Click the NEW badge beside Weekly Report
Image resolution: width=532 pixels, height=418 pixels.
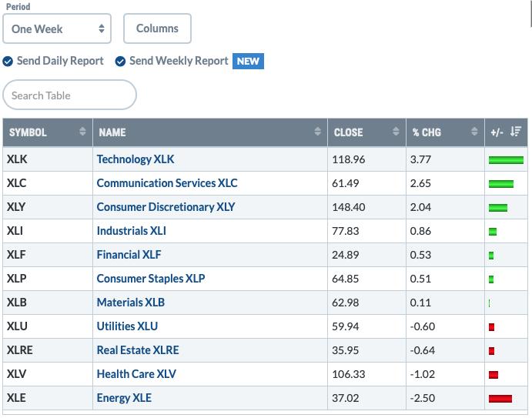(248, 61)
